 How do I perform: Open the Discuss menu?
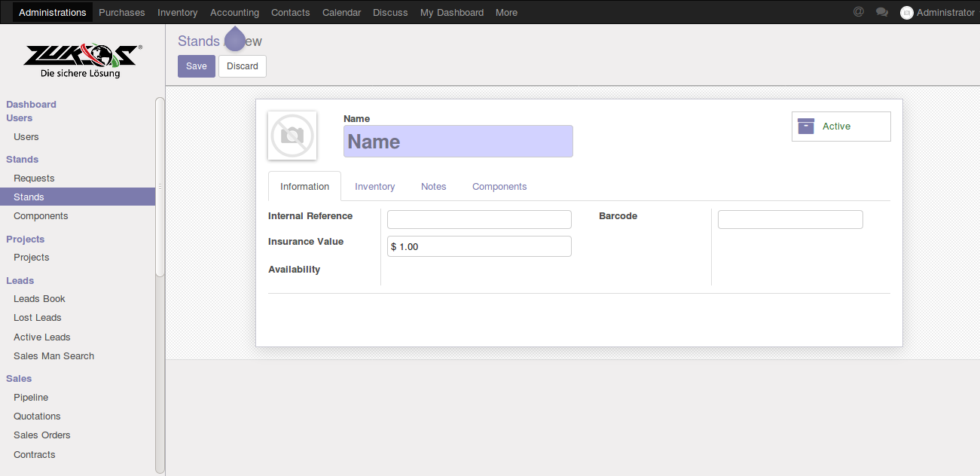(390, 12)
